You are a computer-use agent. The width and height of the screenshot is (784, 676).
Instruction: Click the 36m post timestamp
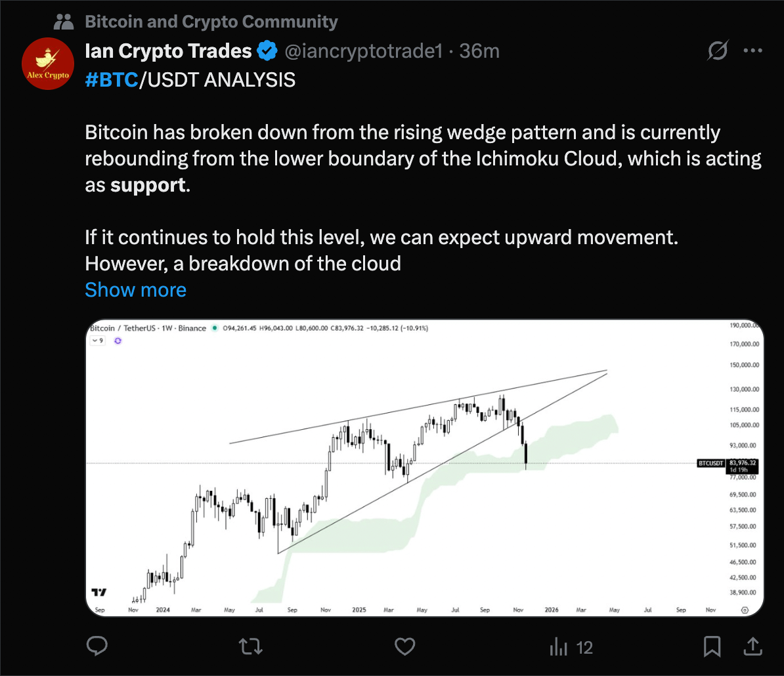pyautogui.click(x=480, y=51)
